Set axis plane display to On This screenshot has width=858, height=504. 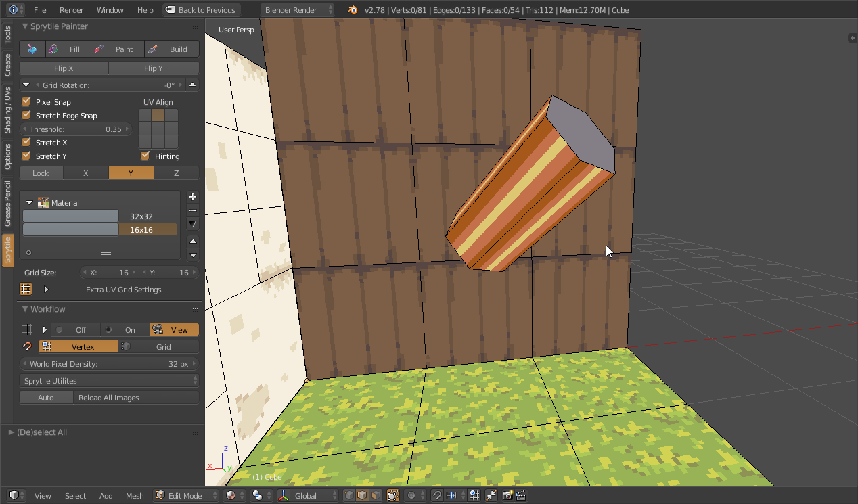coord(125,330)
